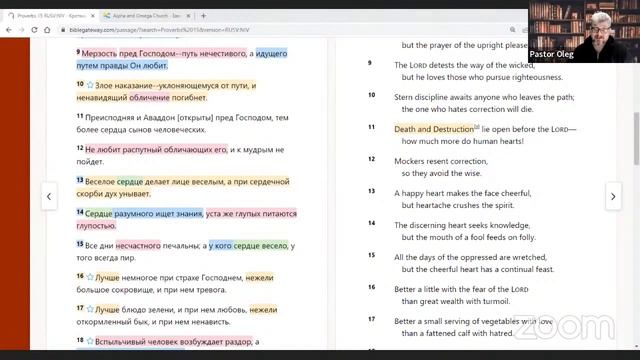The width and height of the screenshot is (640, 360).
Task: Click 'but the mouth of a fool feeds on folly.'
Action: [x=469, y=237]
